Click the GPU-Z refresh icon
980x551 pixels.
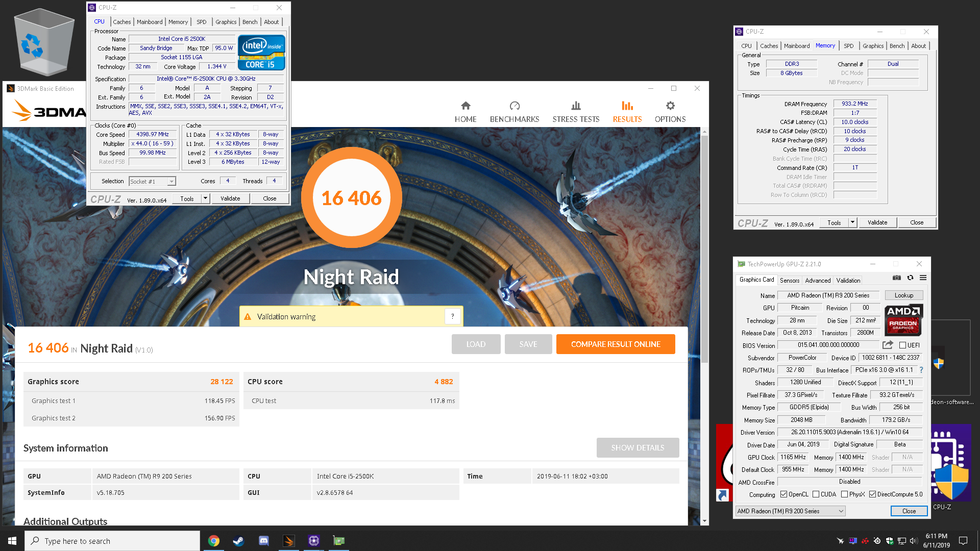(x=910, y=278)
